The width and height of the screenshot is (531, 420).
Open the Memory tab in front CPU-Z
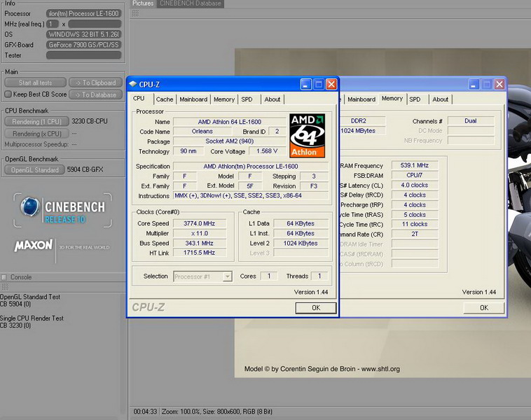[224, 99]
